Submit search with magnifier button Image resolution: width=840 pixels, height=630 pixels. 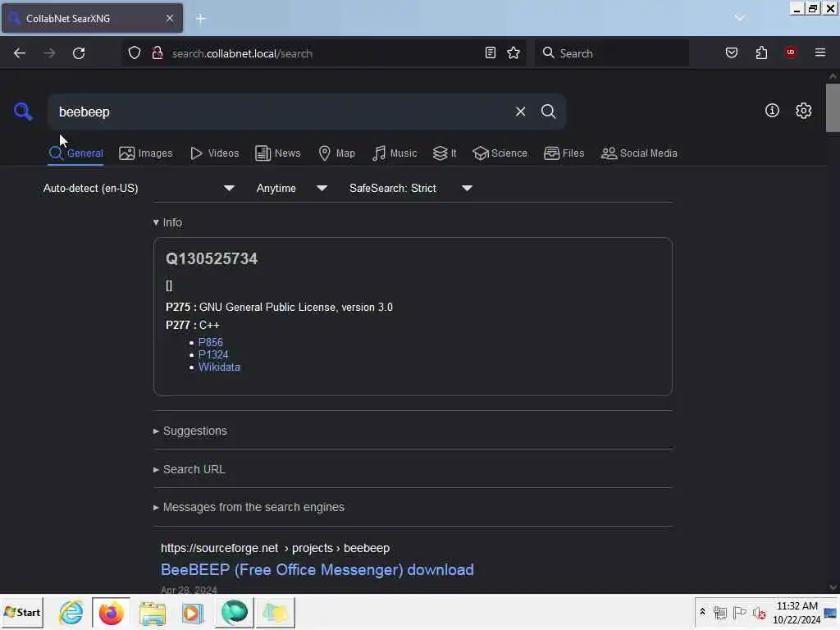pos(548,112)
